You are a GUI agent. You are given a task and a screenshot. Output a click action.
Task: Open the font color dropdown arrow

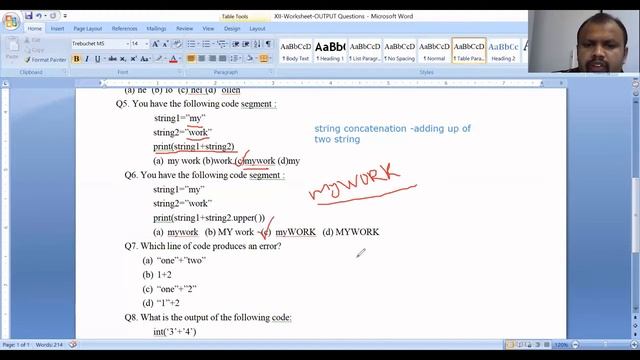click(x=180, y=59)
